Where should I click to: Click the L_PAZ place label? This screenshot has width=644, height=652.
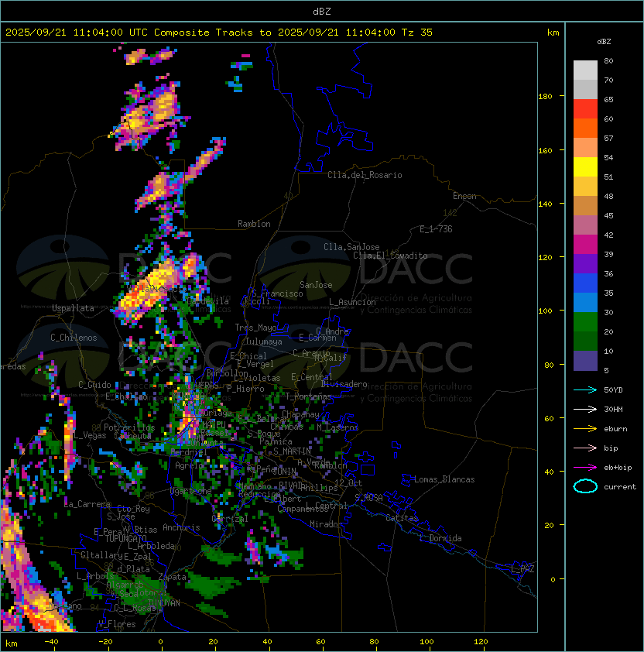pyautogui.click(x=522, y=569)
